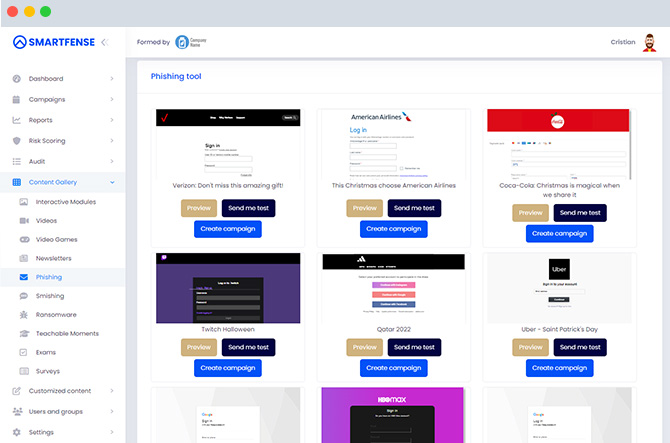Click the Campaigns calendar icon

pyautogui.click(x=16, y=99)
